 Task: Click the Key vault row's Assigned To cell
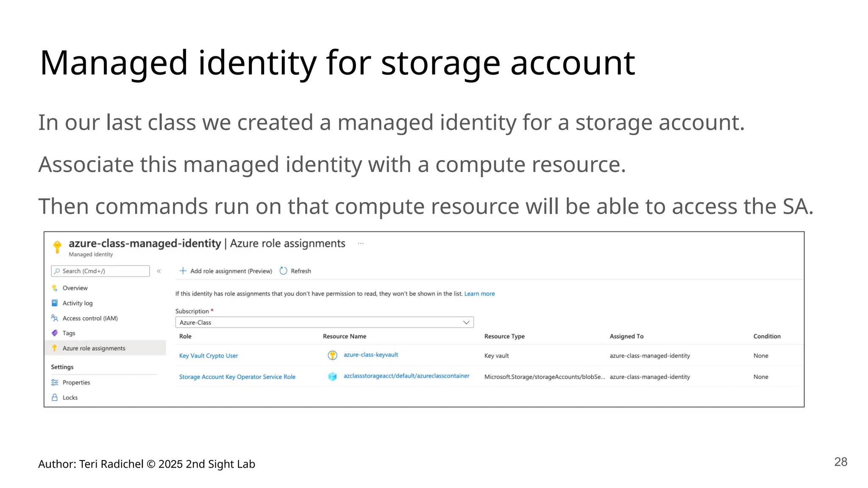(650, 356)
